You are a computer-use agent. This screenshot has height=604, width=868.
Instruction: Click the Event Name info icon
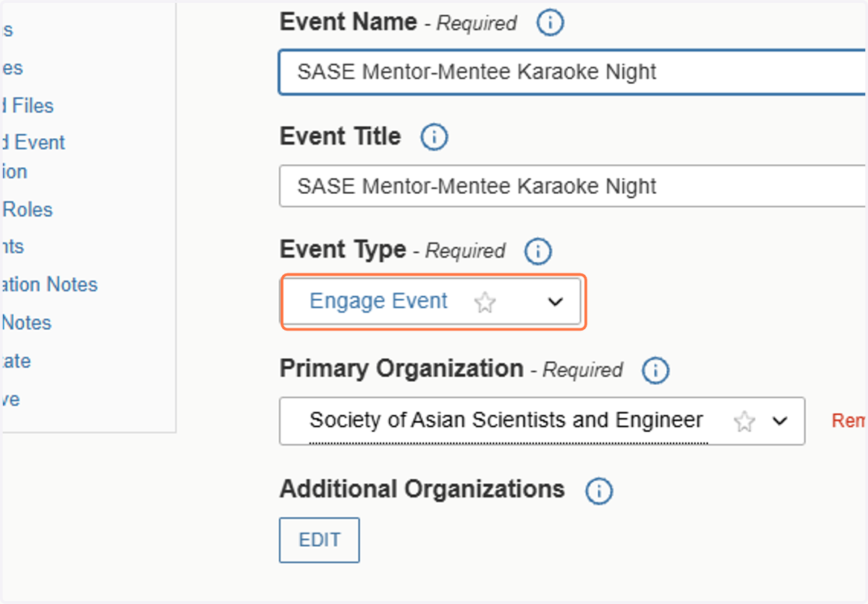[550, 23]
